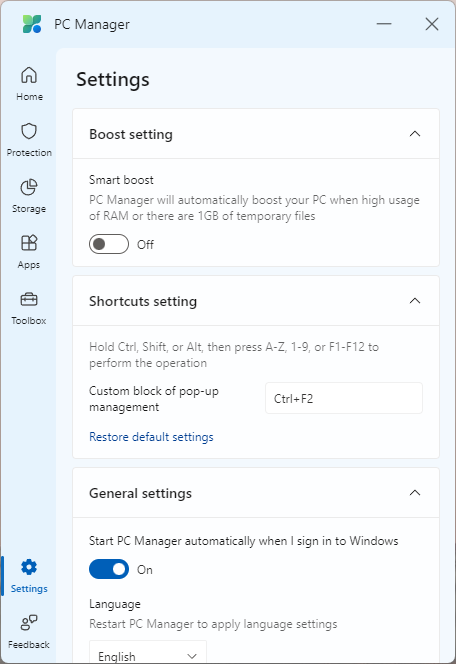This screenshot has width=456, height=664.
Task: Turn off auto-start with Windows toggle
Action: 109,569
